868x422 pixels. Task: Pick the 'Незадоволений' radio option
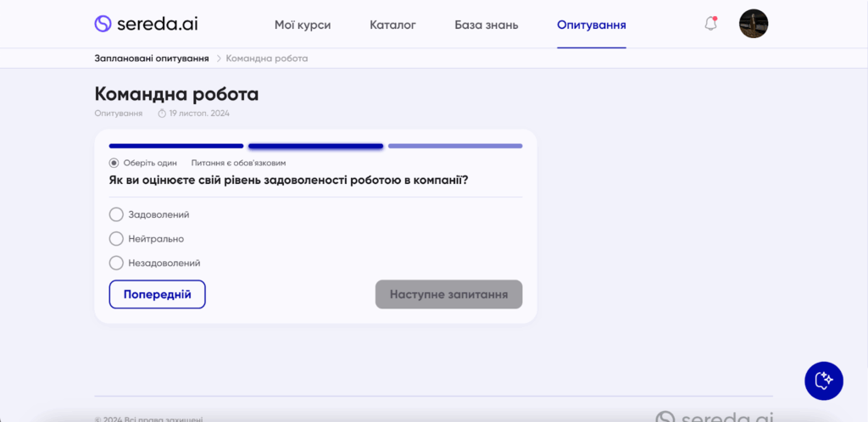(x=117, y=263)
